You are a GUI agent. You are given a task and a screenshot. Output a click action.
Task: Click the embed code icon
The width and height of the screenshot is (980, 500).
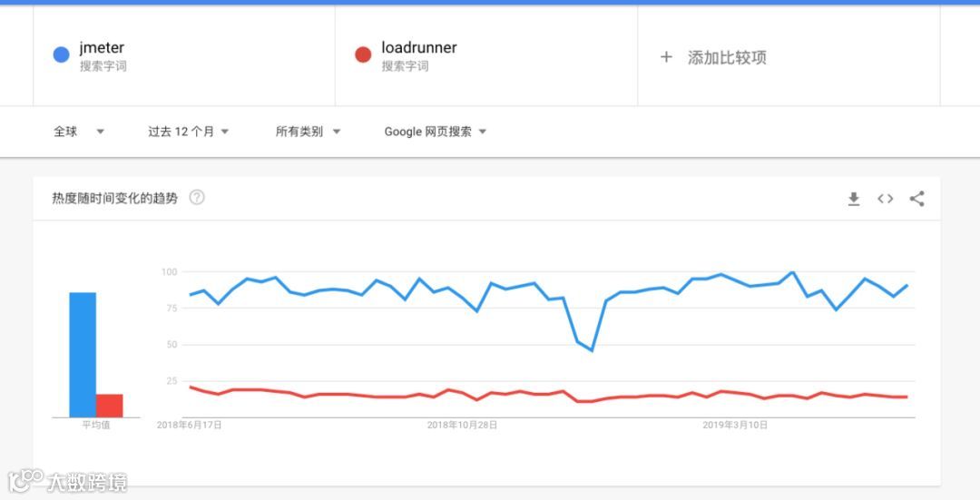click(x=885, y=199)
